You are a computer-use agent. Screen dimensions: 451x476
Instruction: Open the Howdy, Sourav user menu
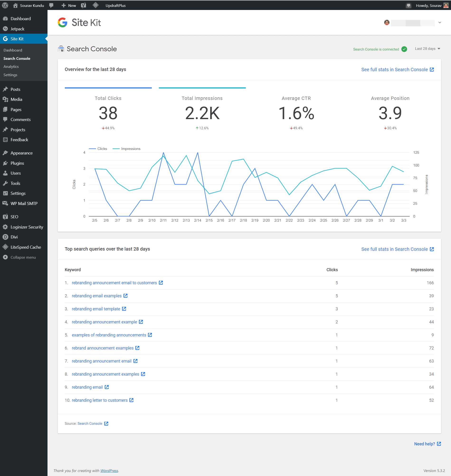(x=432, y=5)
